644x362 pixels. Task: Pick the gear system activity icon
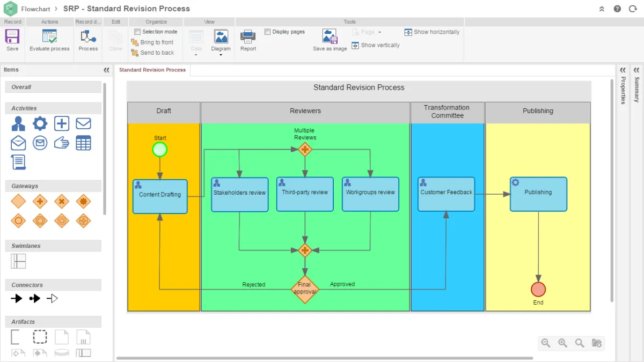(x=40, y=124)
